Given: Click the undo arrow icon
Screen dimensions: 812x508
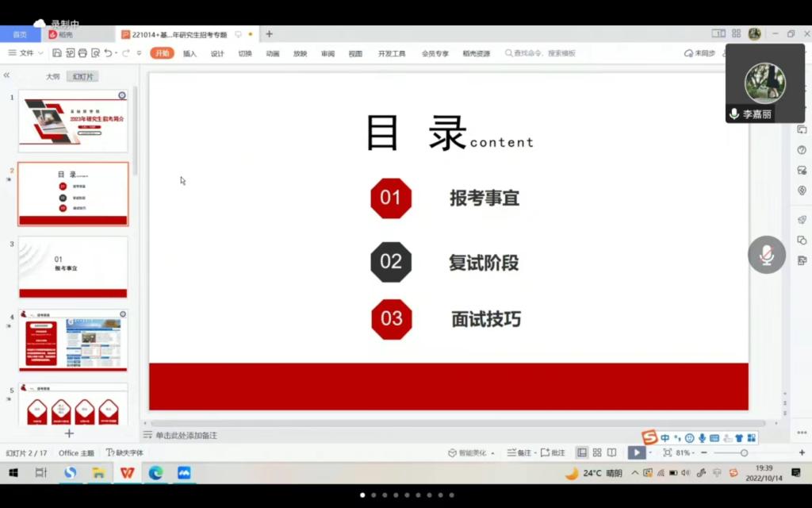Looking at the screenshot, I should click(x=108, y=53).
